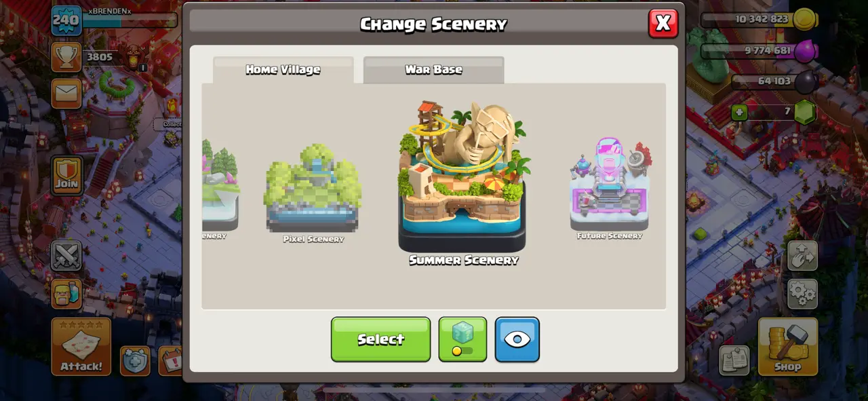Open the layout editor notes icon
The width and height of the screenshot is (868, 401).
click(734, 360)
